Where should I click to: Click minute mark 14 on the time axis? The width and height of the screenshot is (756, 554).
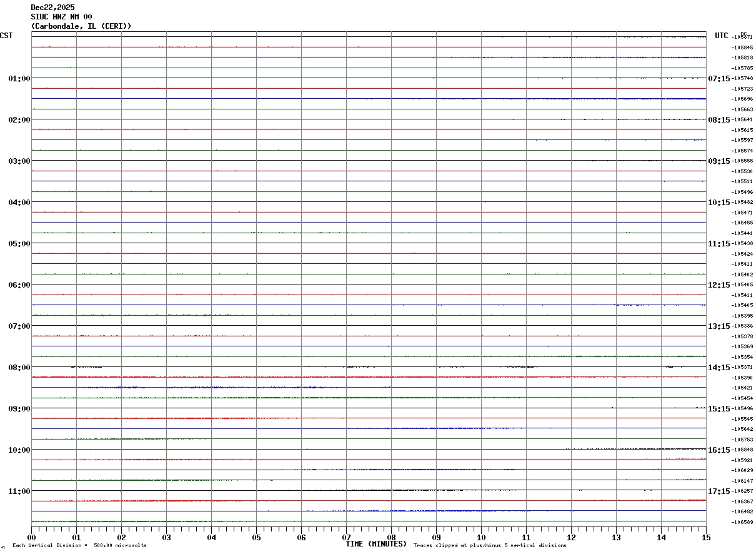point(661,537)
